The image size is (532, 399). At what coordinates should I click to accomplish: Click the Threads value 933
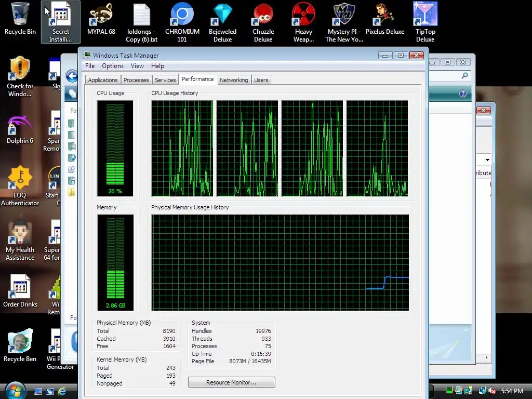click(x=267, y=339)
